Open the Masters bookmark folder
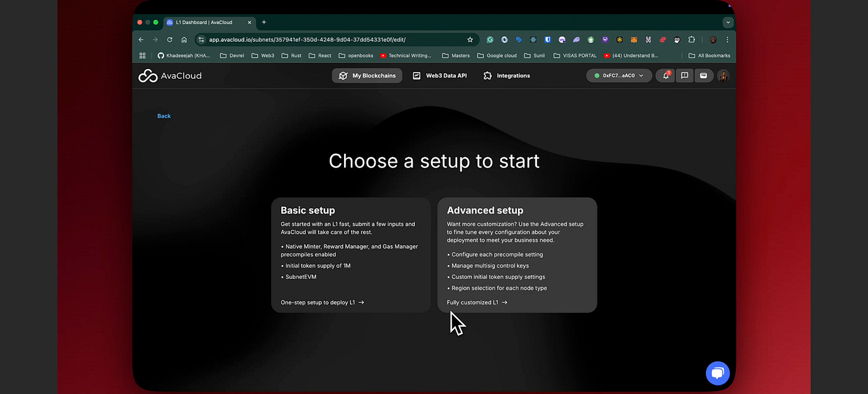868x394 pixels. (455, 55)
